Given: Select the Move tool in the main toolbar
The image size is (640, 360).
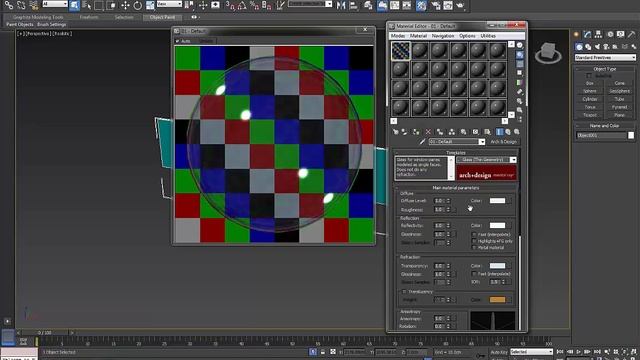Looking at the screenshot, I should click(125, 5).
